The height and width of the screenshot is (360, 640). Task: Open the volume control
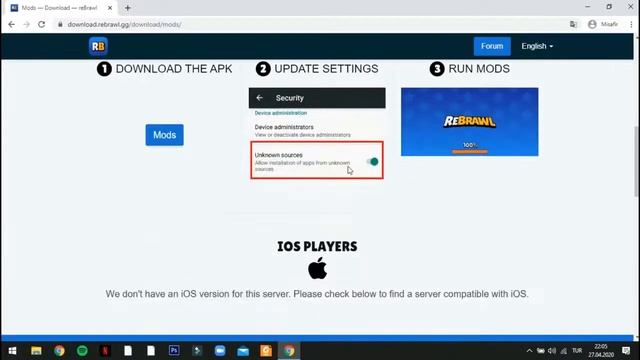[x=552, y=351]
